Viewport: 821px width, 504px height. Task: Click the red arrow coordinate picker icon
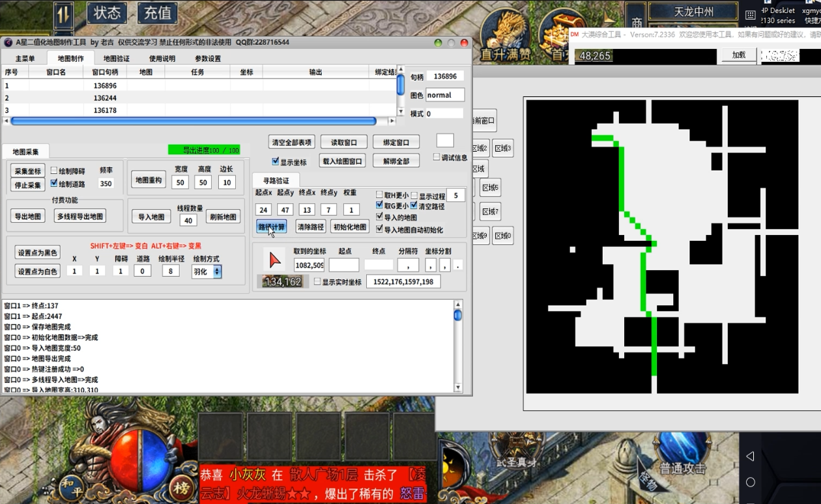[x=274, y=259]
